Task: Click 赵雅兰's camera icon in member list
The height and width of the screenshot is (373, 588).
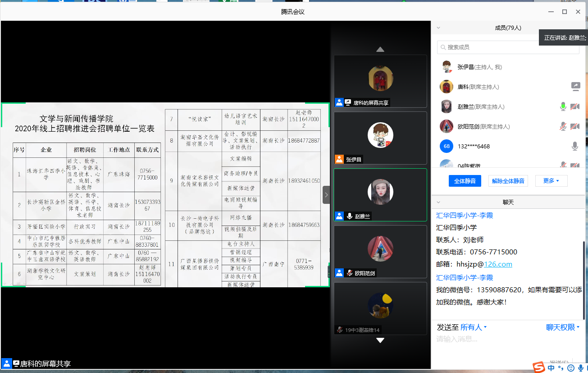Action: [575, 107]
